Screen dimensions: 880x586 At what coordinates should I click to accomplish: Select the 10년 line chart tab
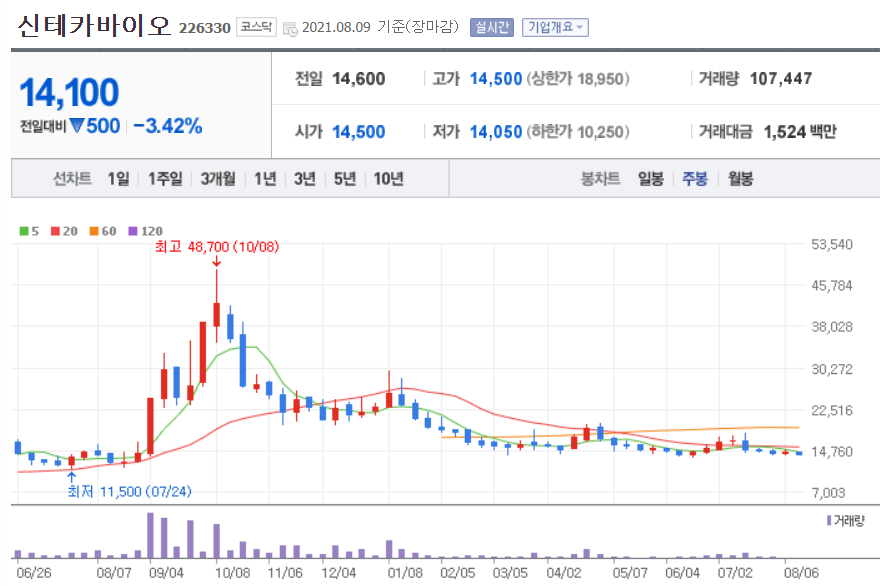coord(388,178)
